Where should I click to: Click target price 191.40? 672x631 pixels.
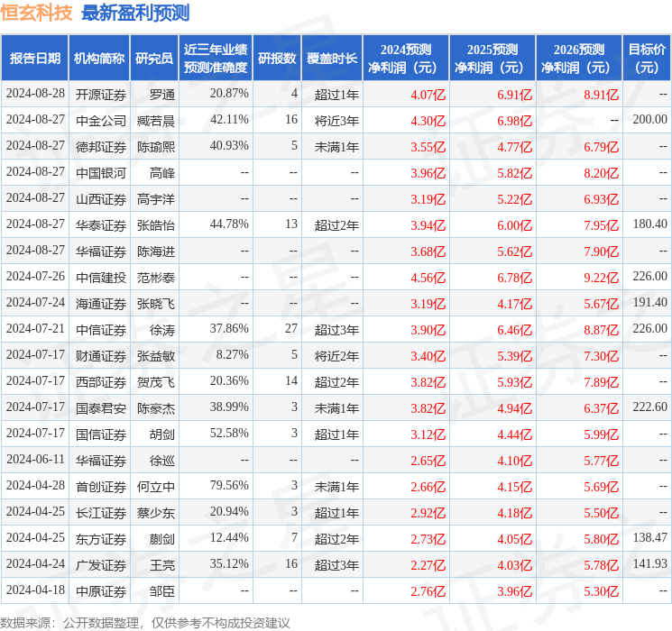click(x=649, y=302)
